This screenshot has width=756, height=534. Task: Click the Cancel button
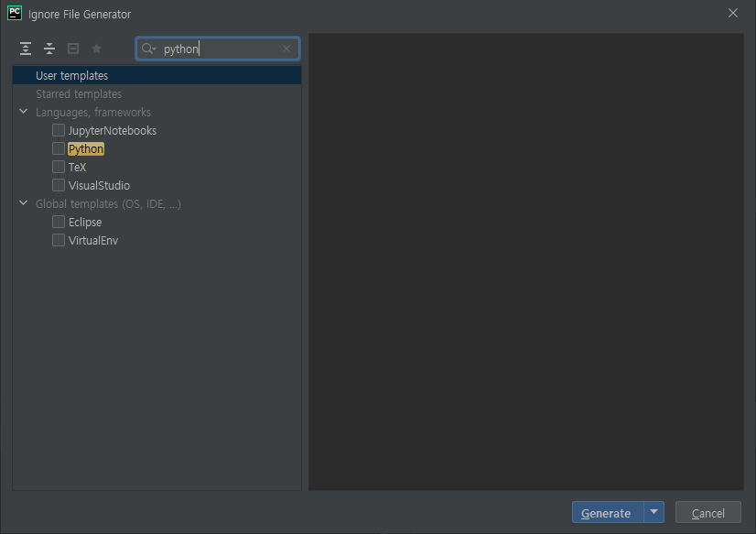pyautogui.click(x=707, y=512)
